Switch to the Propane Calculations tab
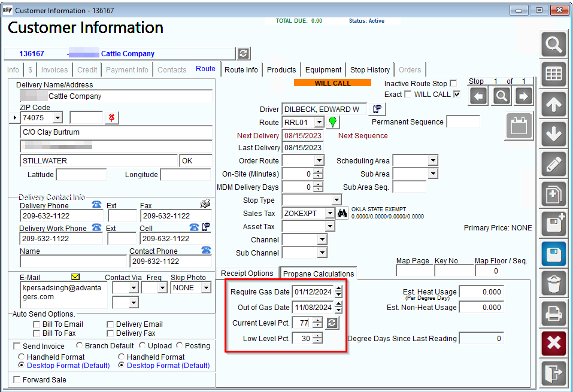Image resolution: width=573 pixels, height=392 pixels. click(319, 274)
